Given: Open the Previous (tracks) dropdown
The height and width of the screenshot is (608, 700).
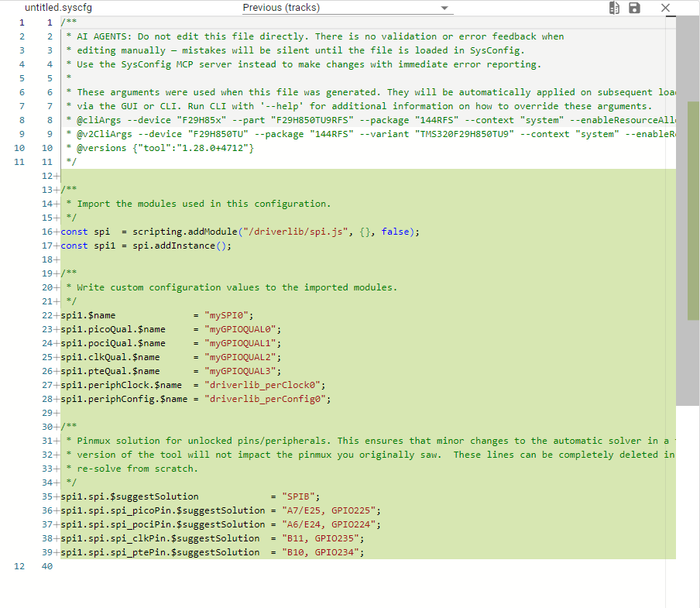Looking at the screenshot, I should pyautogui.click(x=348, y=8).
